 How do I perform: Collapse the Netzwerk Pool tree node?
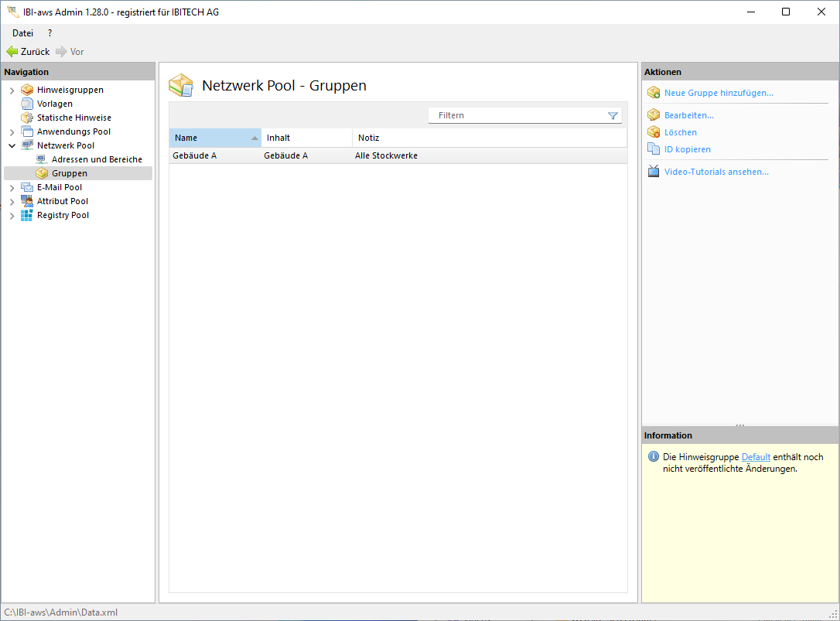[x=12, y=145]
